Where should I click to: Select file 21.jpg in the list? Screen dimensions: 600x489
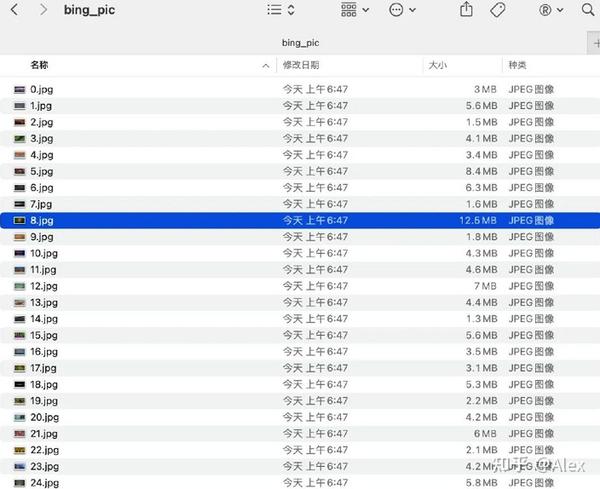(x=300, y=434)
